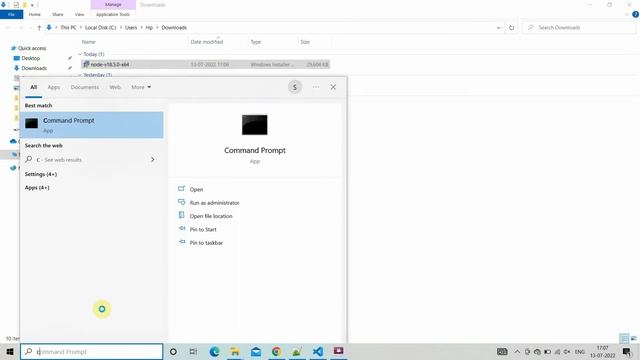Click Run as administrator shield icon
640x360 pixels.
click(x=182, y=202)
